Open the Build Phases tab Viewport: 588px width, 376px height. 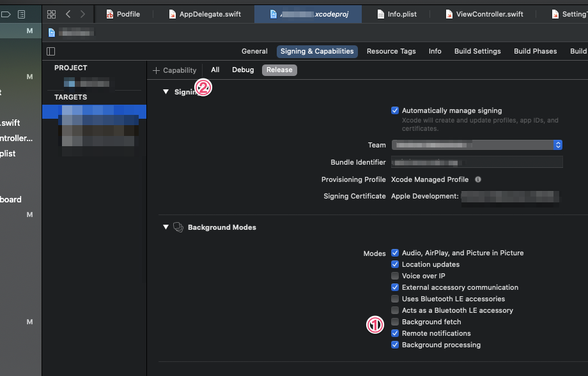pos(535,51)
